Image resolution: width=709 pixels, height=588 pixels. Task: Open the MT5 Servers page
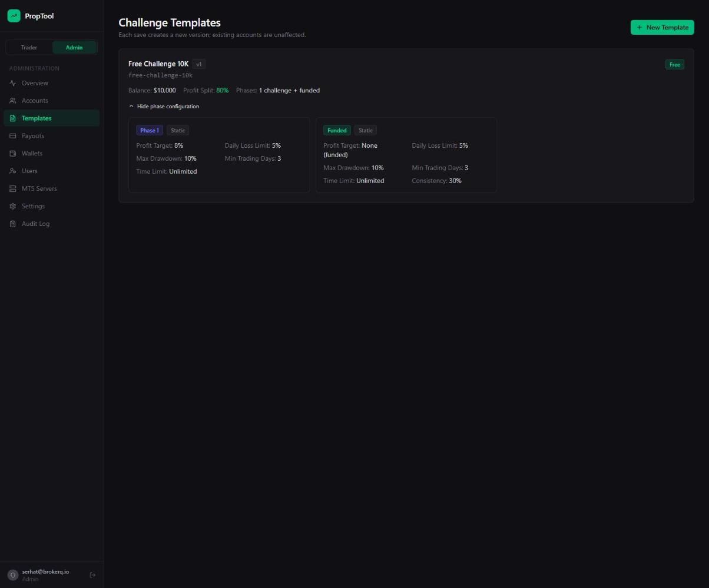point(52,189)
